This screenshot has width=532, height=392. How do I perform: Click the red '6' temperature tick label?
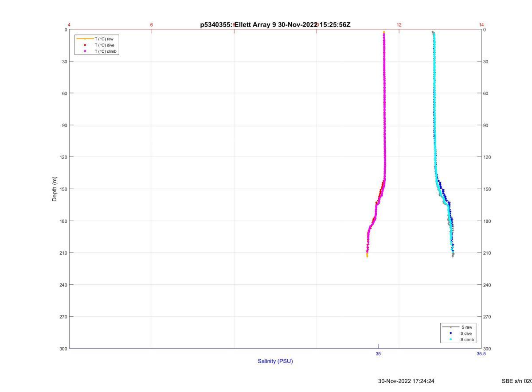pyautogui.click(x=152, y=25)
